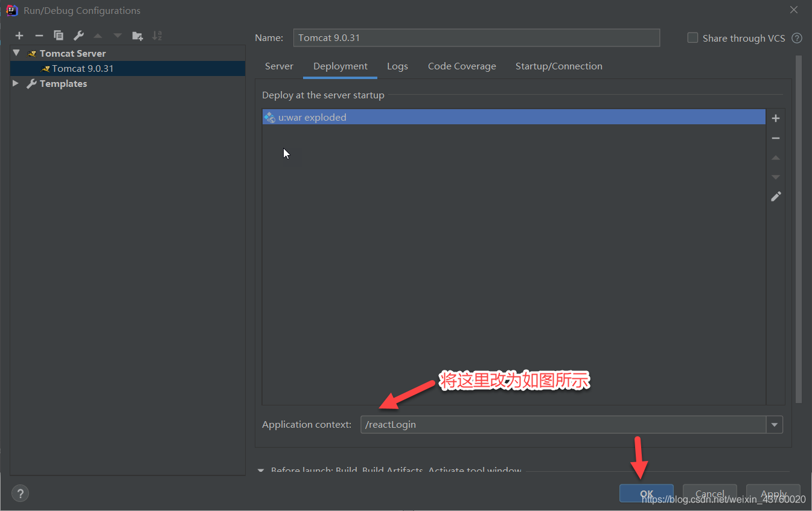Click Application context input field
Image resolution: width=812 pixels, height=511 pixels.
pos(564,425)
